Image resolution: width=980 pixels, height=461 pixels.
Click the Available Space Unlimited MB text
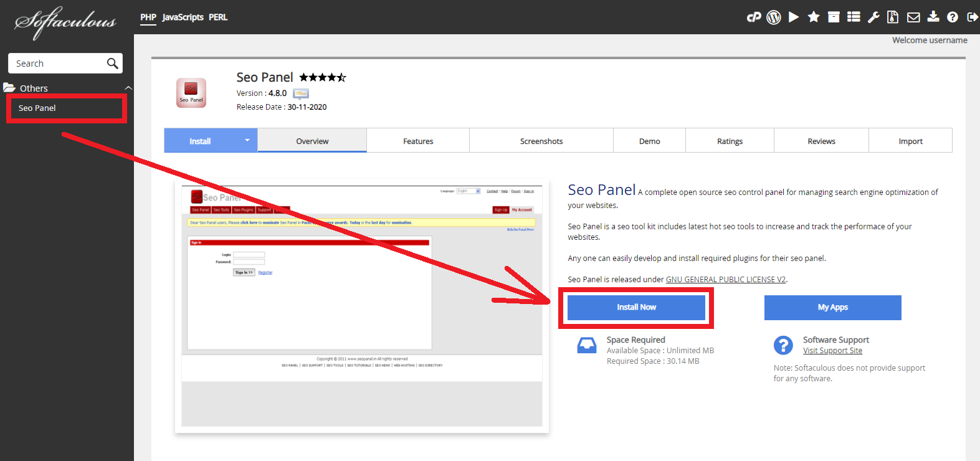[660, 351]
